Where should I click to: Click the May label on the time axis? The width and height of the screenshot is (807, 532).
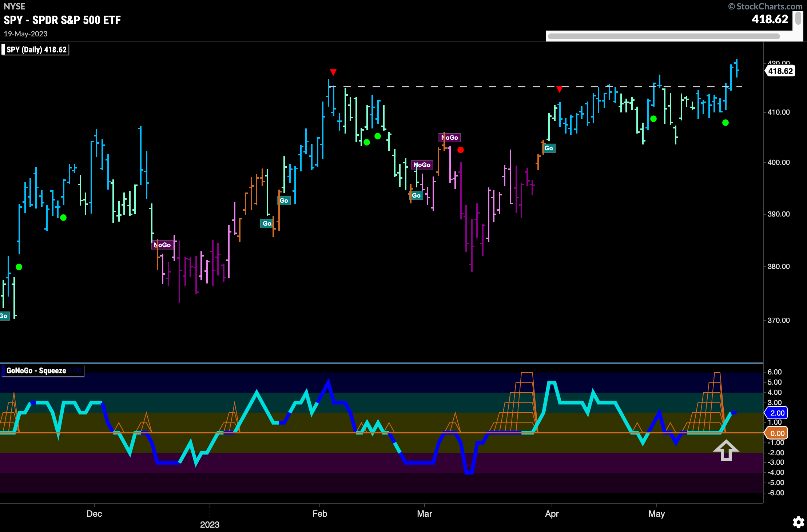tap(657, 514)
